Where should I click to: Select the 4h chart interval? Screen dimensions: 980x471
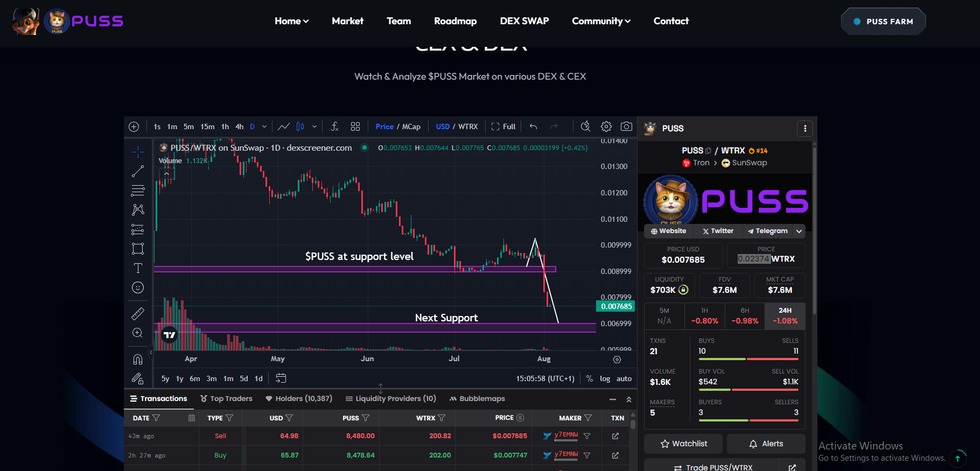pyautogui.click(x=240, y=126)
